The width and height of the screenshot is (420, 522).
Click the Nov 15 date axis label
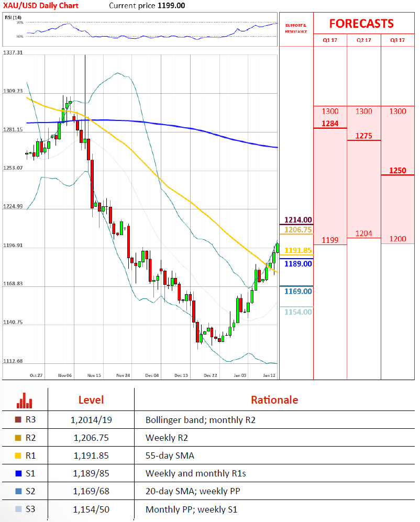[x=94, y=375]
